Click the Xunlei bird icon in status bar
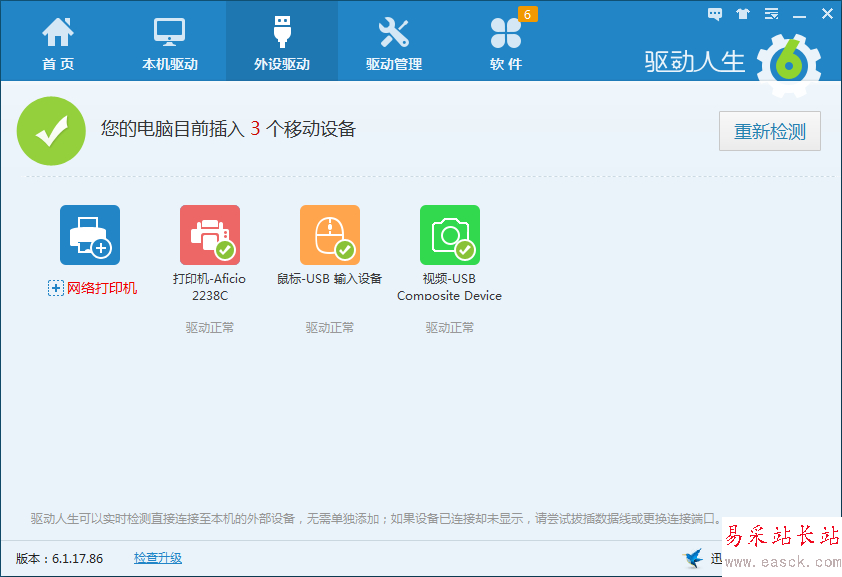The image size is (842, 577). pos(693,558)
